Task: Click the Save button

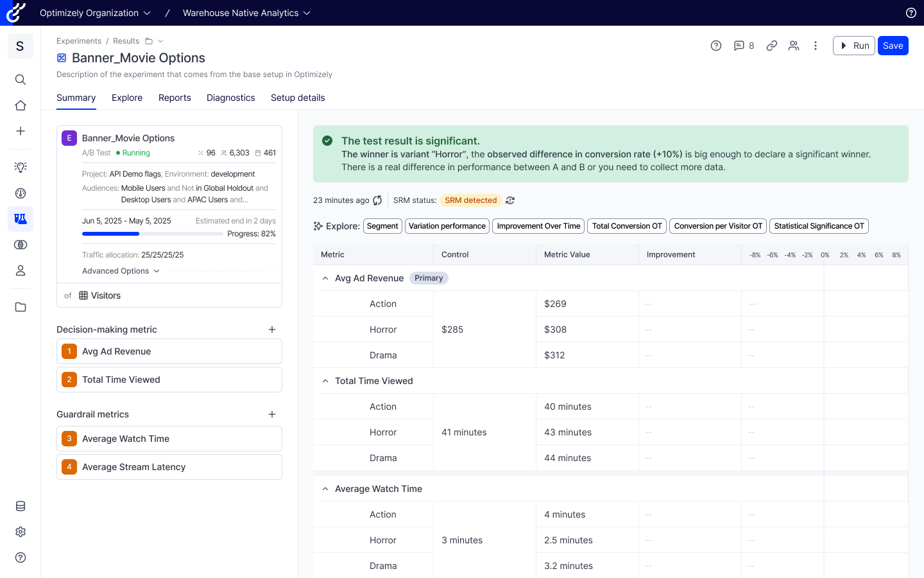Action: tap(893, 46)
